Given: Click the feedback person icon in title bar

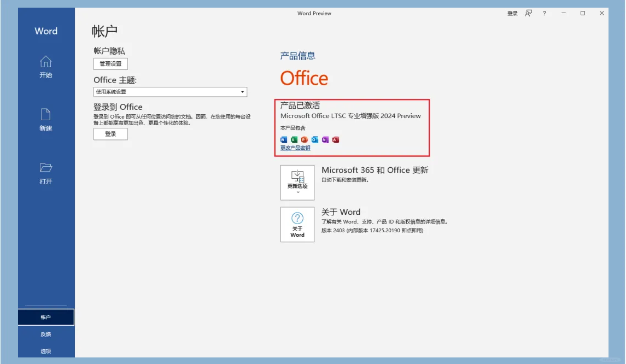Looking at the screenshot, I should [529, 13].
